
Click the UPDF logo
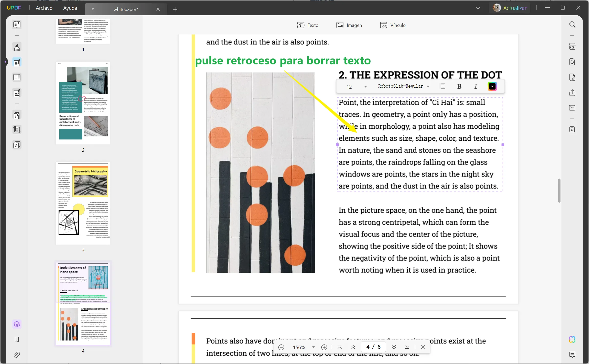tap(14, 8)
